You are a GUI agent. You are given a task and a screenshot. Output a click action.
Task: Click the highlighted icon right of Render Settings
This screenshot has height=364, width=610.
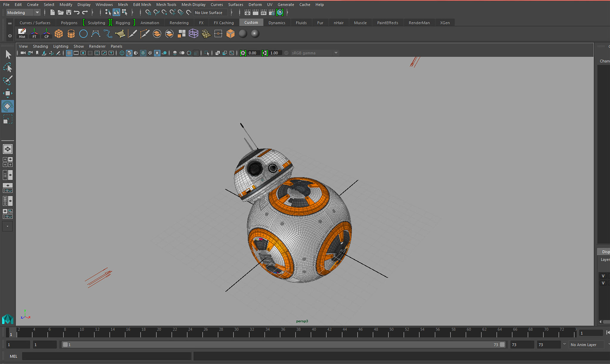[x=280, y=13]
